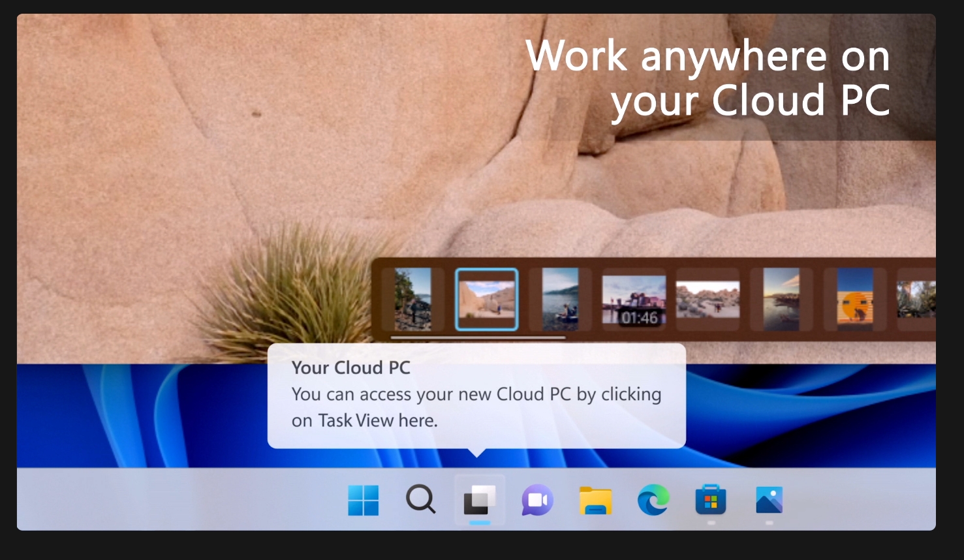Select the lake shoreline thumbnail
Screen dimensions: 964x560
click(561, 300)
